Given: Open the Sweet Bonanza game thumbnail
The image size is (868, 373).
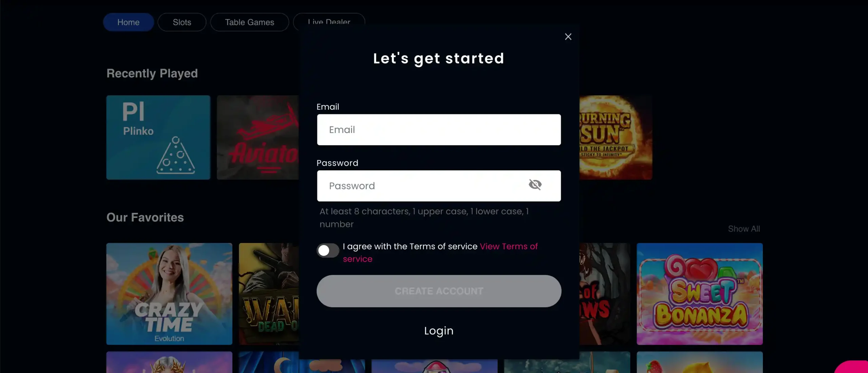Looking at the screenshot, I should click(700, 294).
